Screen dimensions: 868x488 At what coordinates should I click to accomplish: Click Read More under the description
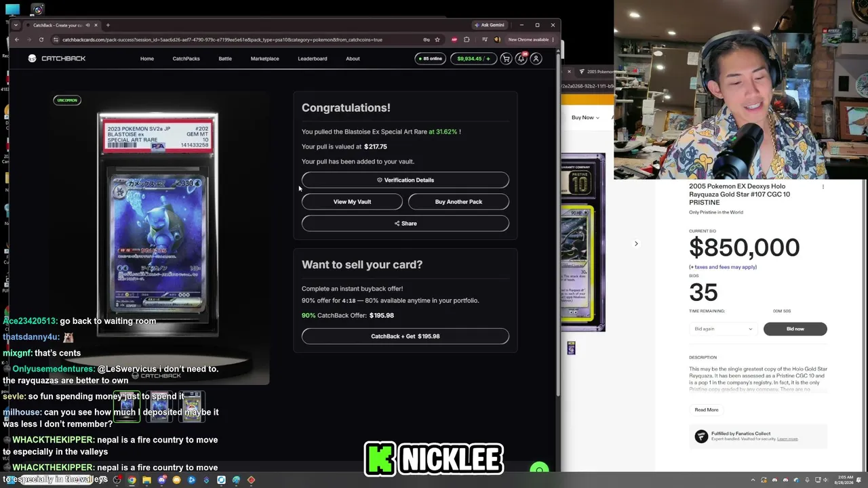707,410
